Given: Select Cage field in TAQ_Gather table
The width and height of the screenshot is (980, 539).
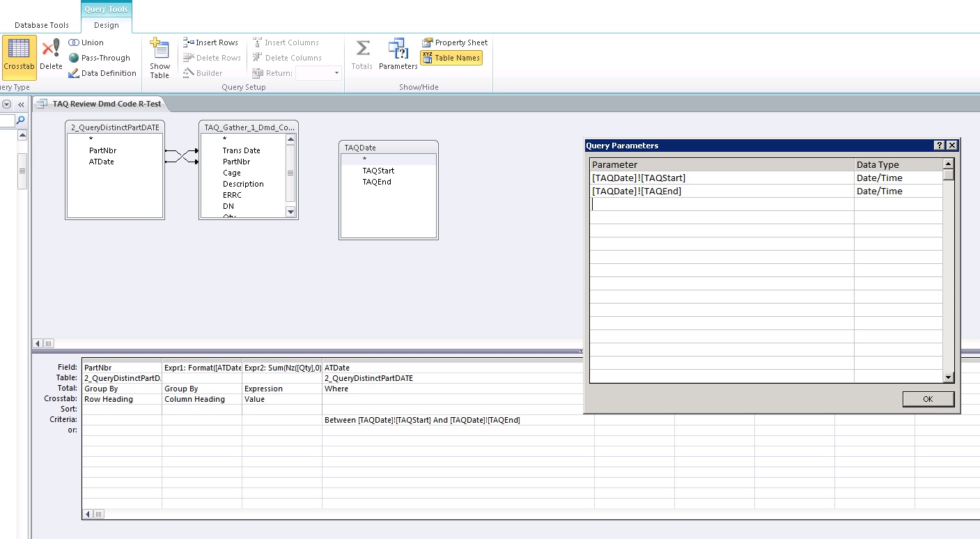Looking at the screenshot, I should tap(232, 173).
